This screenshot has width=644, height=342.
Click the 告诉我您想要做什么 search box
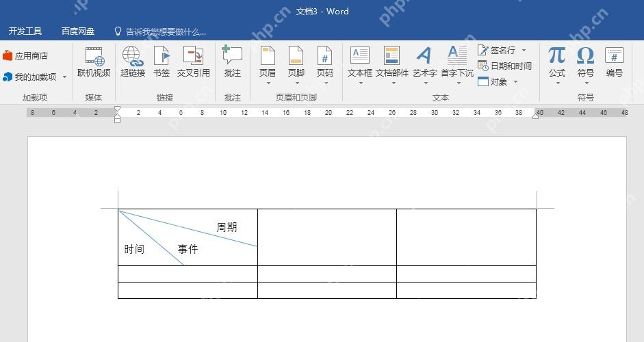click(x=166, y=31)
